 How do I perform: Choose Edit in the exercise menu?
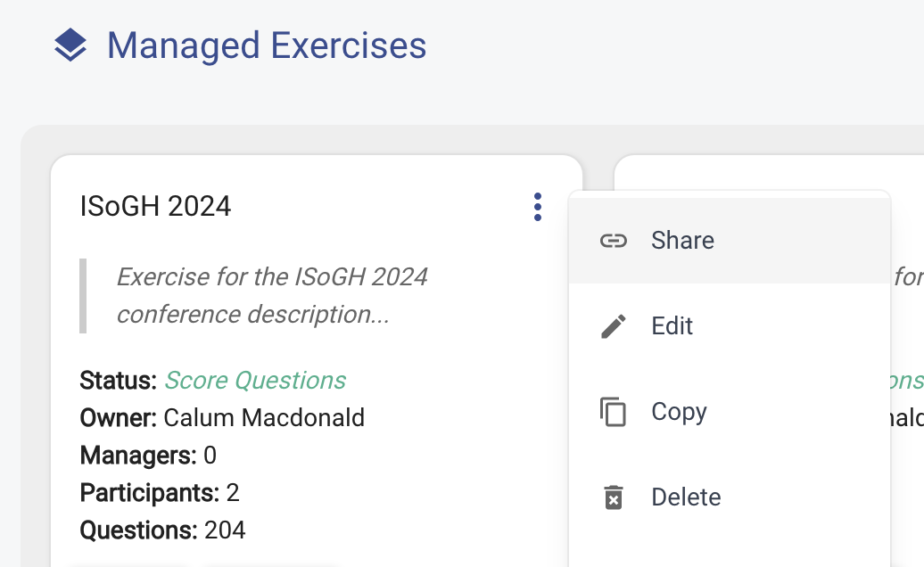[730, 326]
